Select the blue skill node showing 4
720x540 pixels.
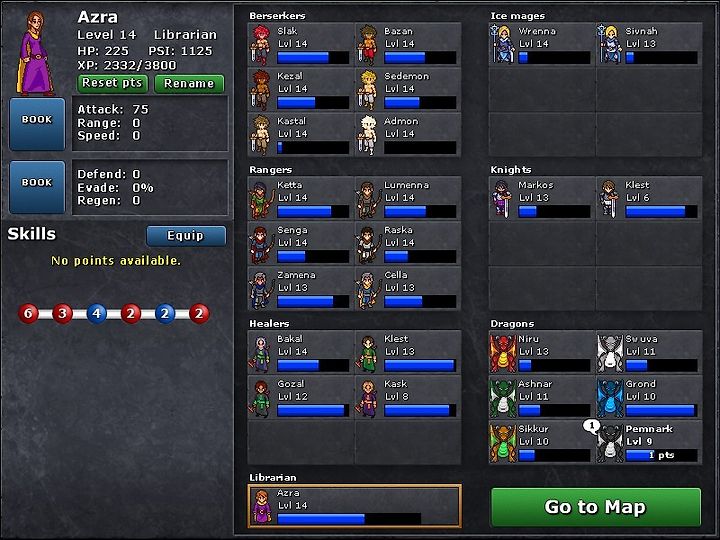point(96,314)
